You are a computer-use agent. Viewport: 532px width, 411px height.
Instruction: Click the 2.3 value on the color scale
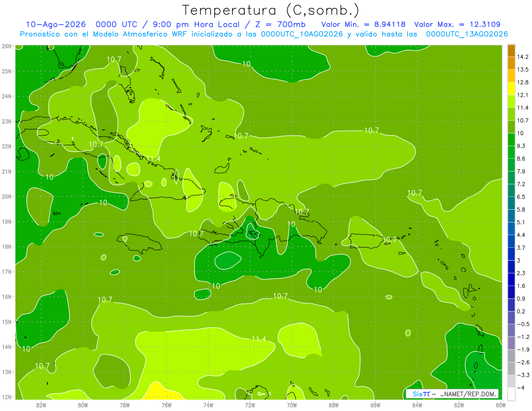click(522, 273)
